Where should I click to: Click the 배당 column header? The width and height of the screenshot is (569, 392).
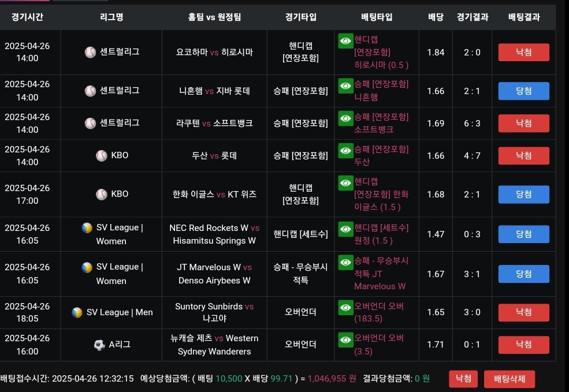[436, 17]
